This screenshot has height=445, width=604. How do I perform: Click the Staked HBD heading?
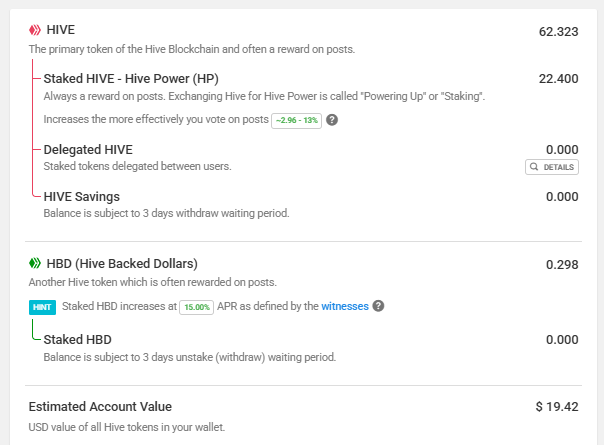(77, 339)
